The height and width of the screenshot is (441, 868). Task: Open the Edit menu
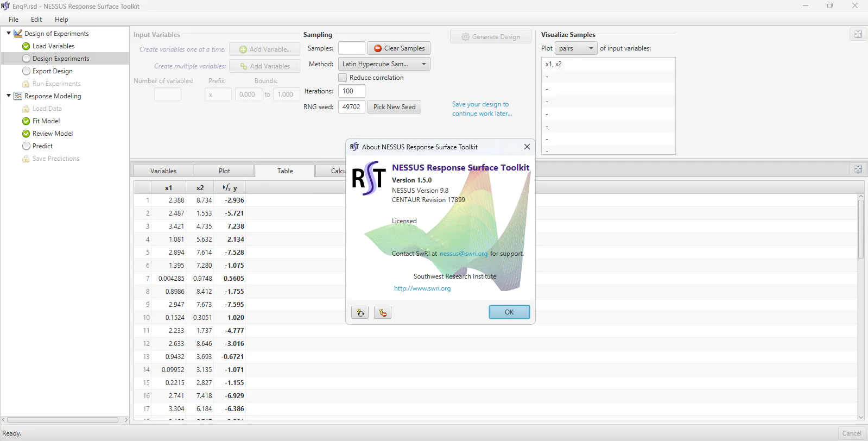tap(36, 20)
